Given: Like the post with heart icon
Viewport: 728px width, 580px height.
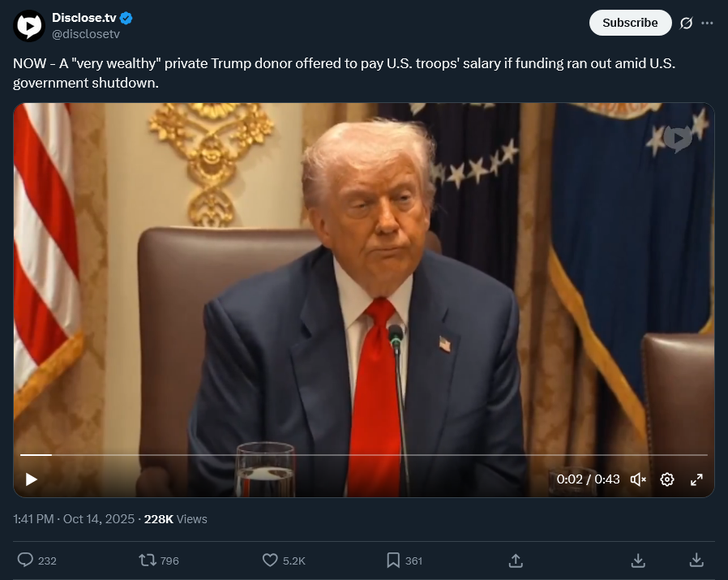Looking at the screenshot, I should coord(270,560).
